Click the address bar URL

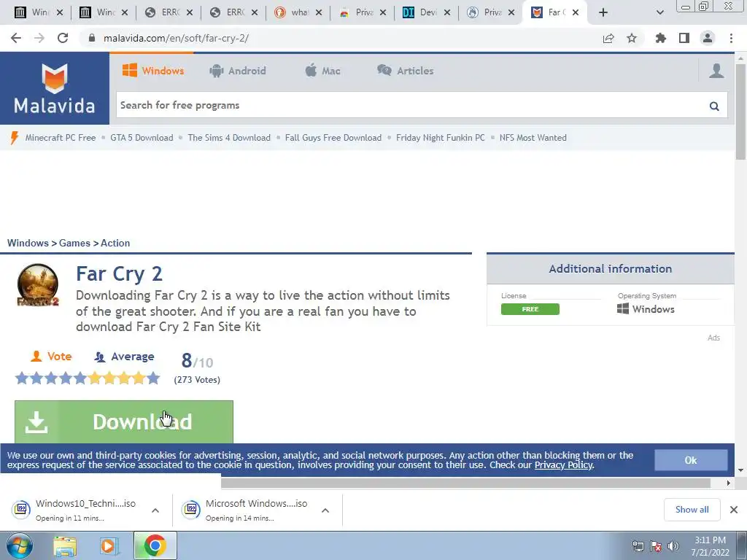(x=176, y=38)
